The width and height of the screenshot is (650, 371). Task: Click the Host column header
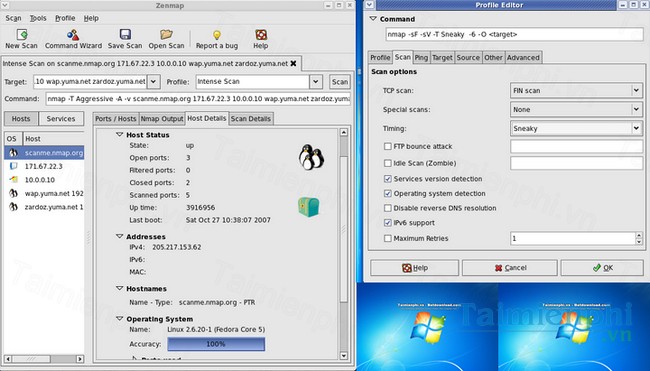[53, 139]
